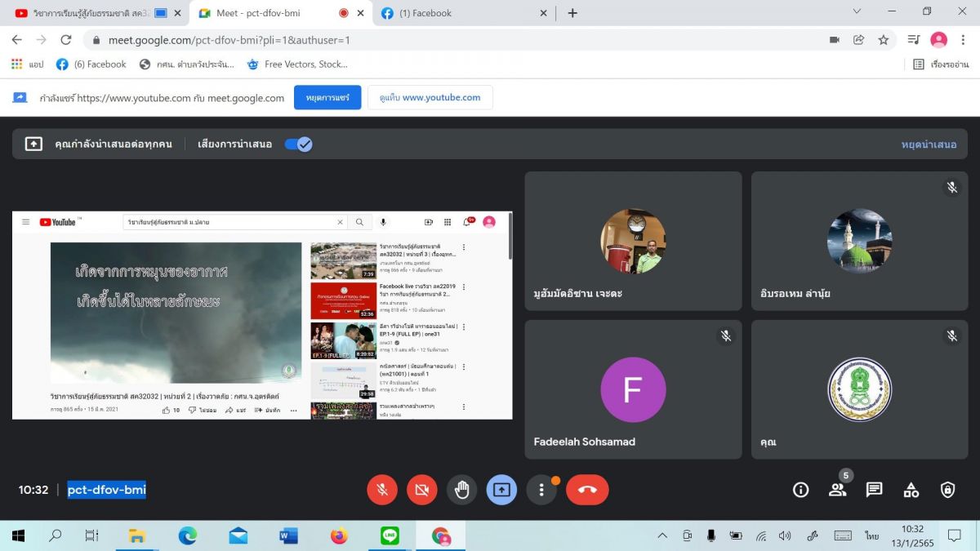Click the browser address bar
This screenshot has width=980, height=551.
tap(457, 40)
